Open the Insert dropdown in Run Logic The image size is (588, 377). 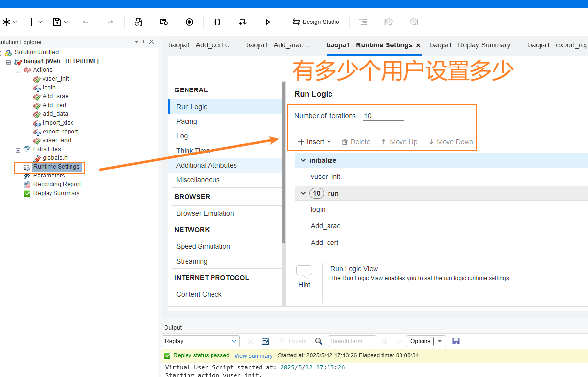coord(315,142)
